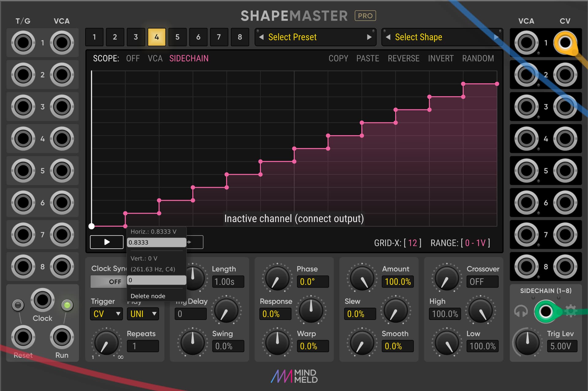Select channel 2 button
Image resolution: width=588 pixels, height=391 pixels.
click(115, 37)
